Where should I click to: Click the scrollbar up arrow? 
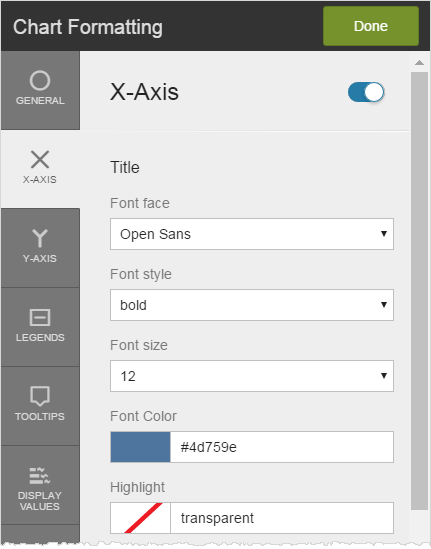coord(419,63)
